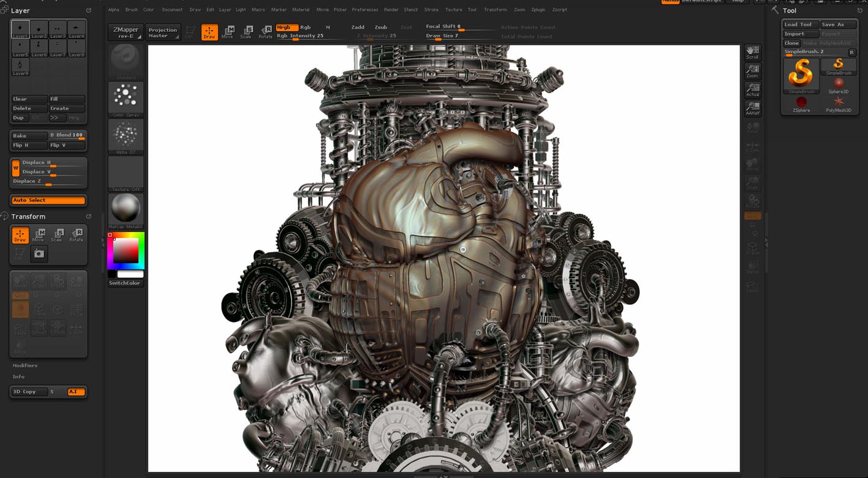
Task: Pick a color in the color picker square
Action: coord(126,250)
